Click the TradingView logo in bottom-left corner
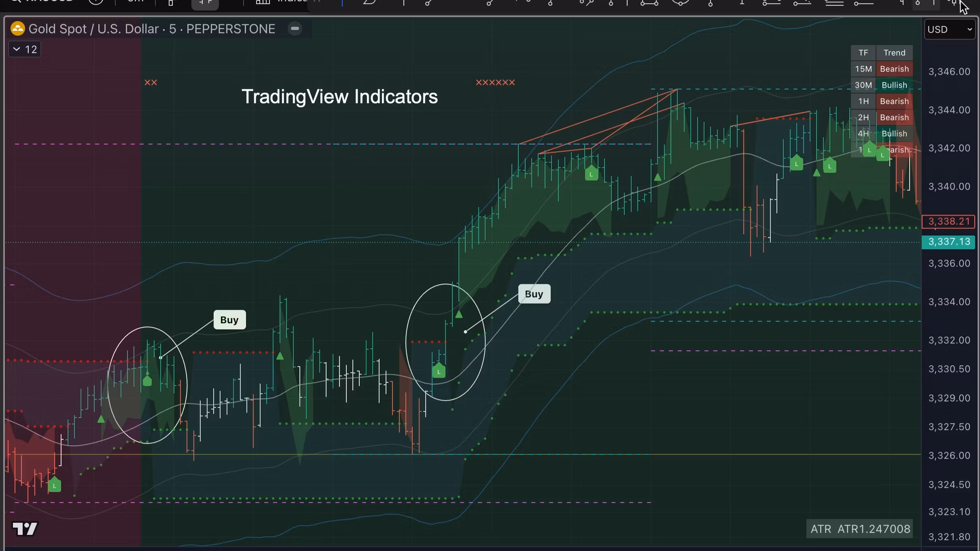This screenshot has width=980, height=551. tap(25, 529)
